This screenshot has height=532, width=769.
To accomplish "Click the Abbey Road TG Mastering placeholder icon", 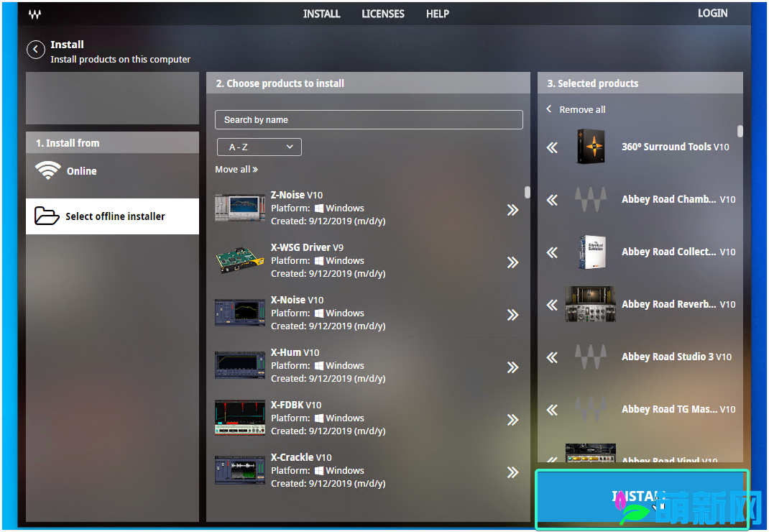I will pyautogui.click(x=591, y=409).
